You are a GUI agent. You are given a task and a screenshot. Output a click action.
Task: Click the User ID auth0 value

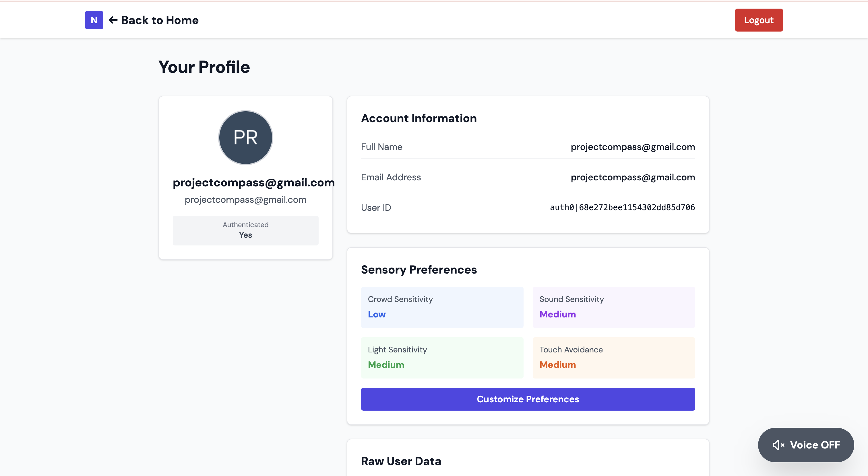[x=622, y=207]
